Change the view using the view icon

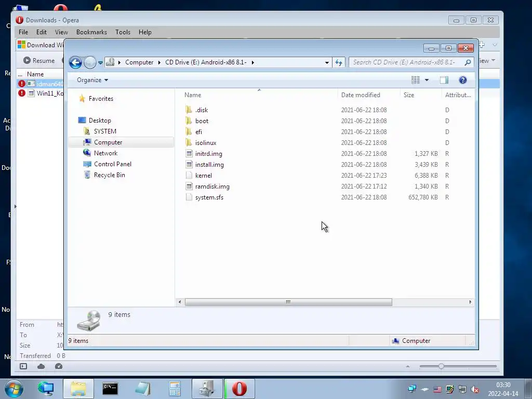click(416, 80)
